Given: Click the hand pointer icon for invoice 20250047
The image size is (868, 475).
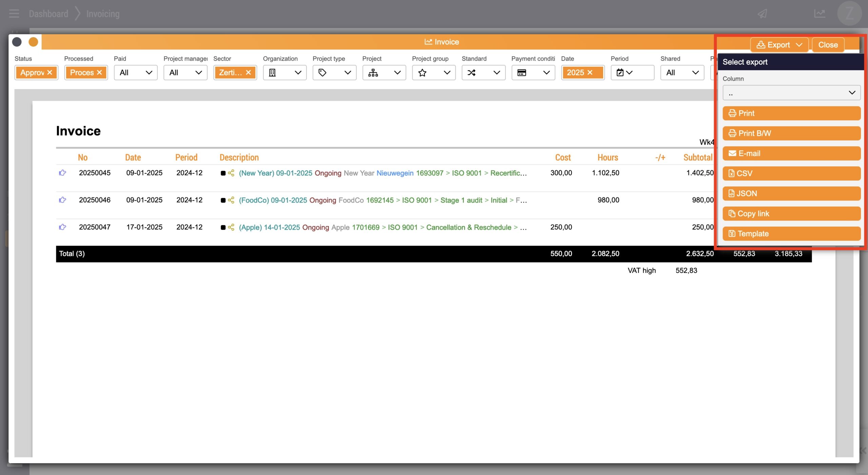Looking at the screenshot, I should tap(62, 227).
